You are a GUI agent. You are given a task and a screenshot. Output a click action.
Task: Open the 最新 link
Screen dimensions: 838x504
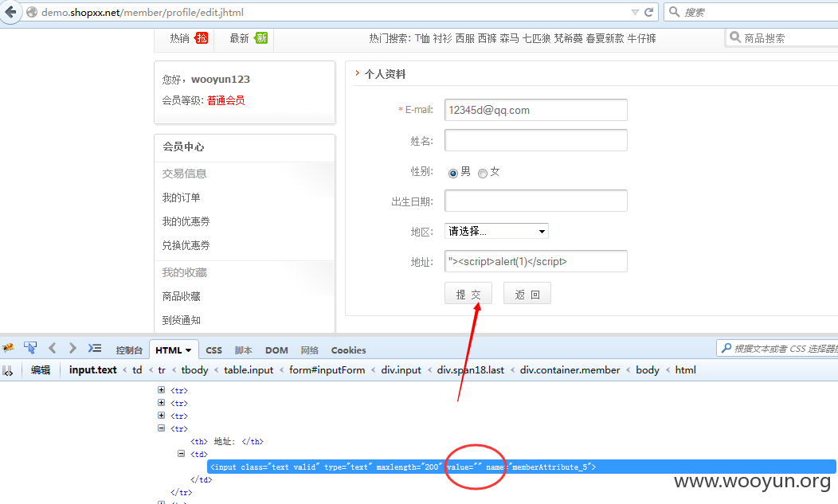[x=240, y=38]
